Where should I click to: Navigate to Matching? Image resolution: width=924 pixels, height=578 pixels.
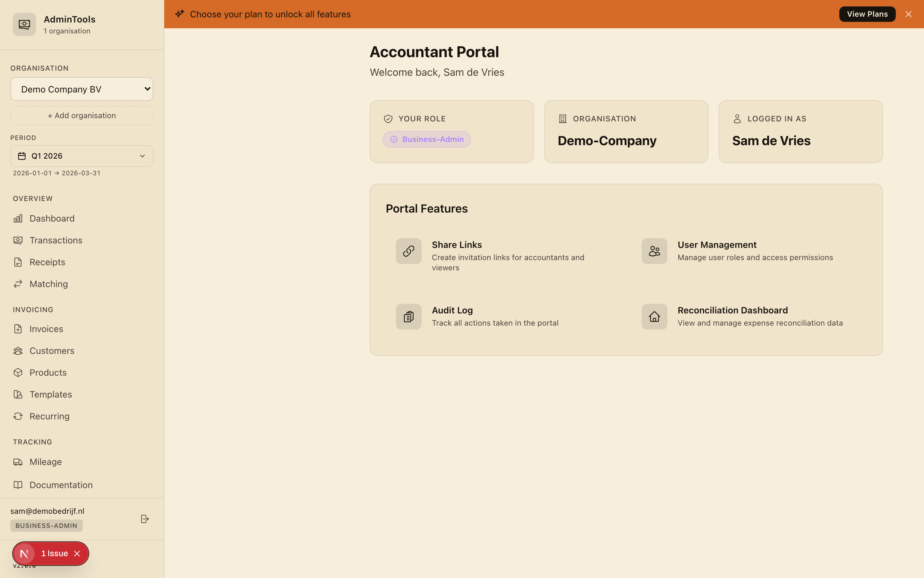[x=82, y=284]
